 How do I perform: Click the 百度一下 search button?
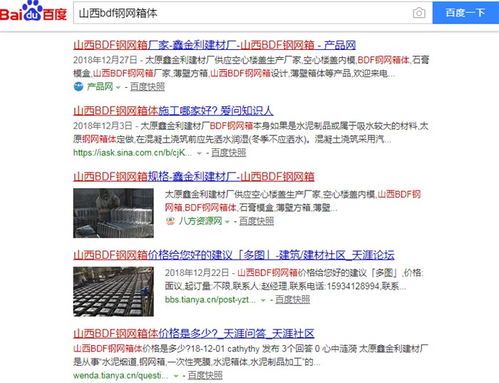coord(466,13)
